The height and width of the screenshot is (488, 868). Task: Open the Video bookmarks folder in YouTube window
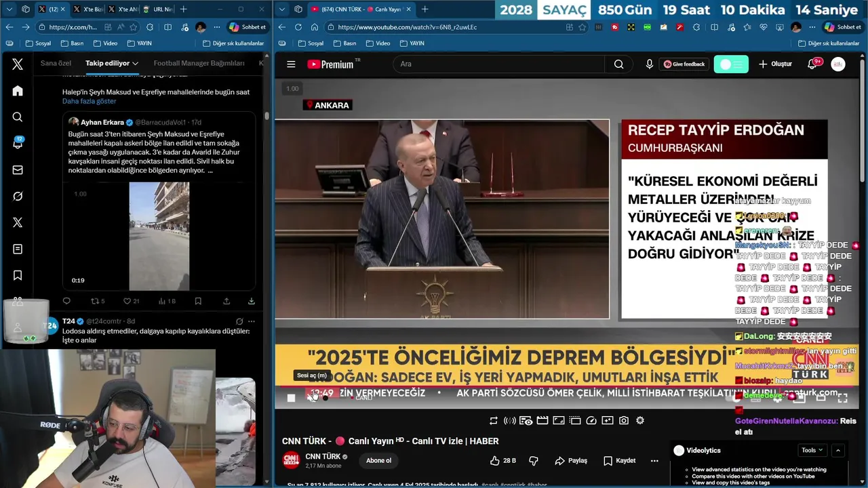pos(377,43)
